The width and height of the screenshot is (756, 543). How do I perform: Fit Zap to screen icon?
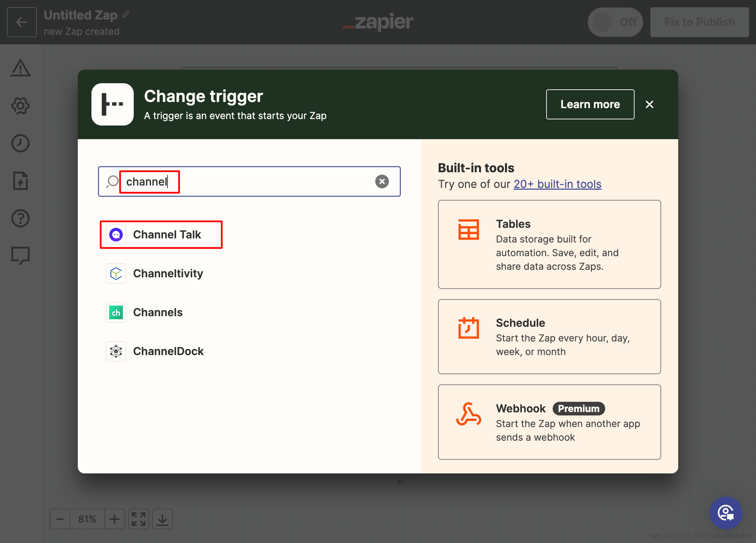[x=139, y=519]
